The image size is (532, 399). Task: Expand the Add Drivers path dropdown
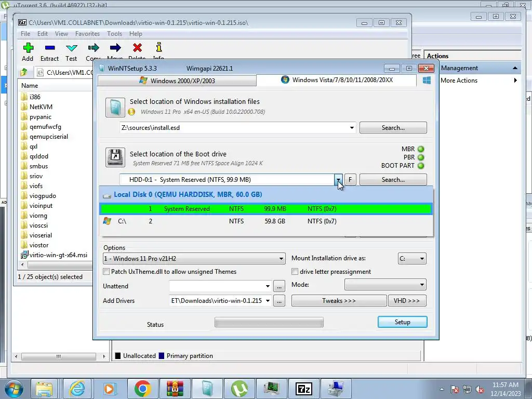coord(268,301)
